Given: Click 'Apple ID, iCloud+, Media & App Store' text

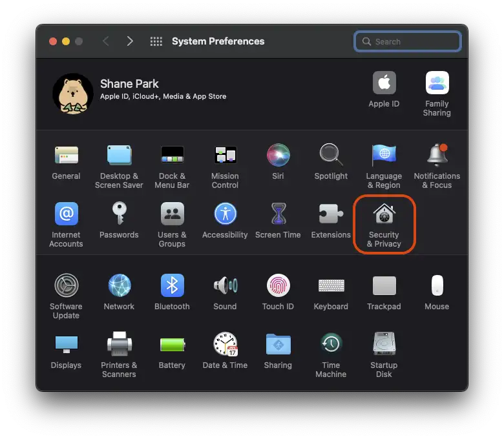Looking at the screenshot, I should (163, 96).
